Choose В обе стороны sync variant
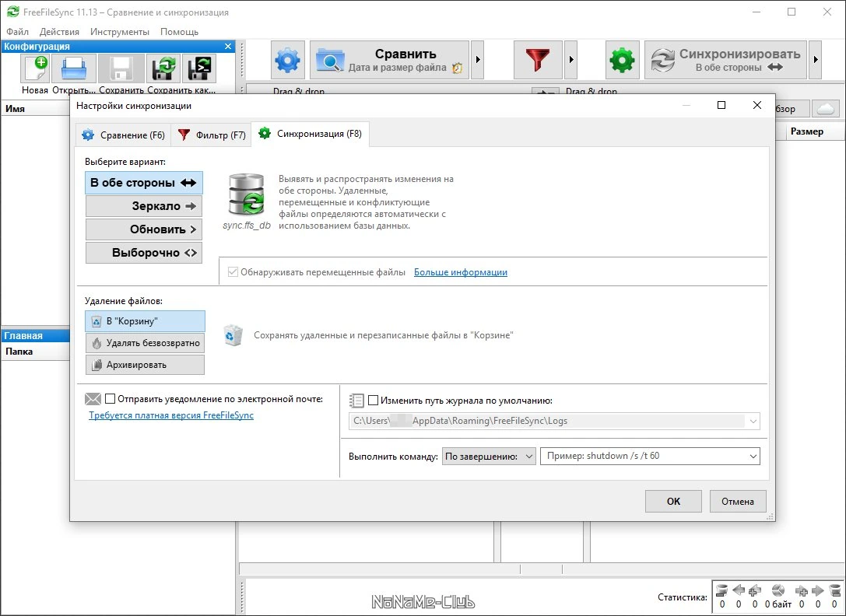 coord(143,183)
